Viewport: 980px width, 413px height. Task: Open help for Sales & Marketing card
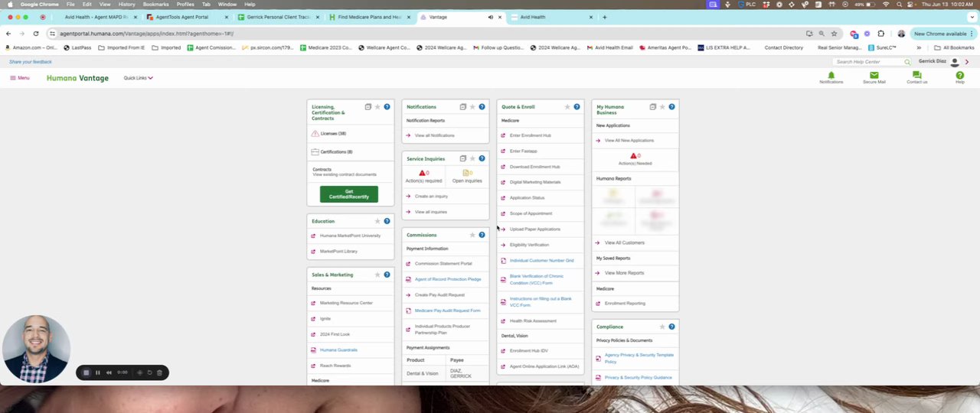387,275
